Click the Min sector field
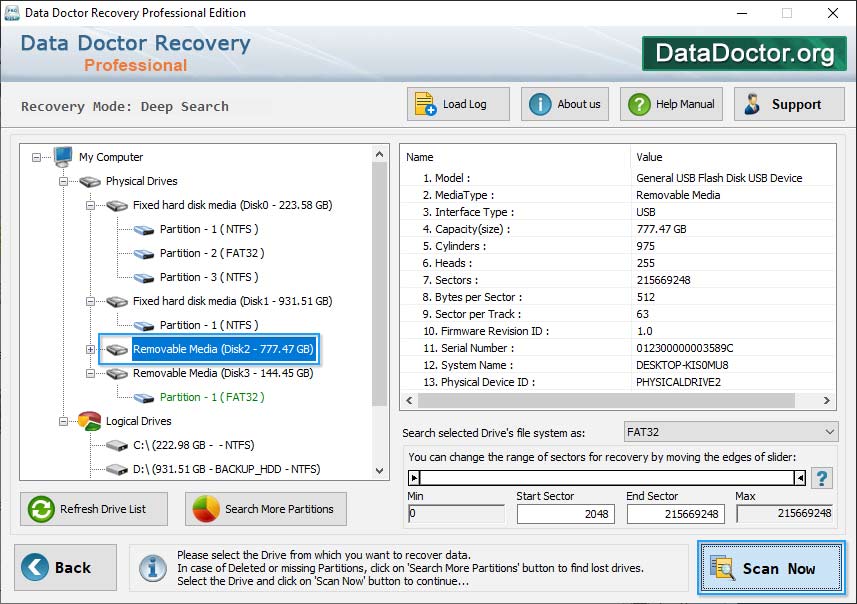 pyautogui.click(x=456, y=514)
